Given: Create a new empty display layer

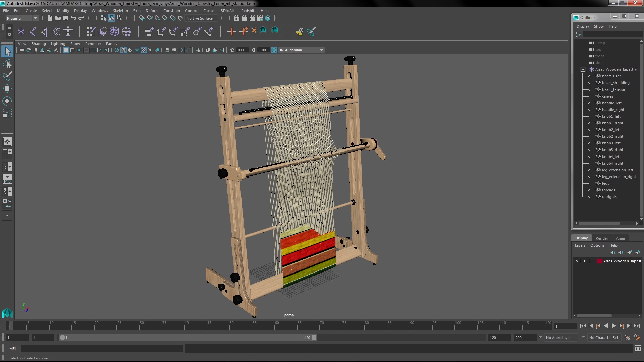Looking at the screenshot, I should point(630,252).
